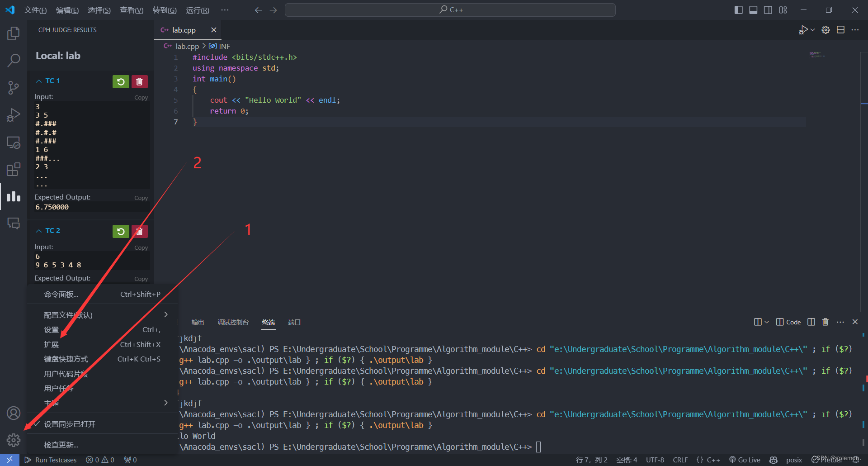Go back with the navigation arrow
Viewport: 868px width, 466px height.
point(258,10)
